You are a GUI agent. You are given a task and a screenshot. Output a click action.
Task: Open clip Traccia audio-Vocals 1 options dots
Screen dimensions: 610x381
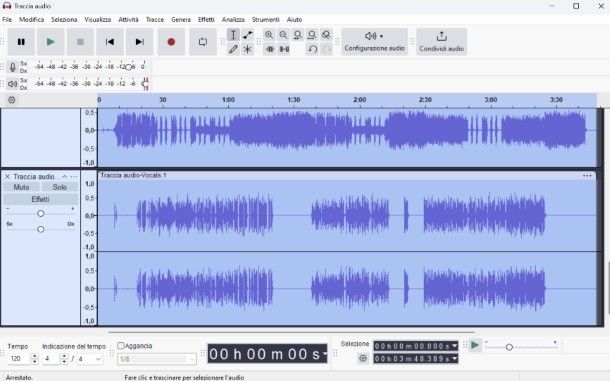click(587, 176)
